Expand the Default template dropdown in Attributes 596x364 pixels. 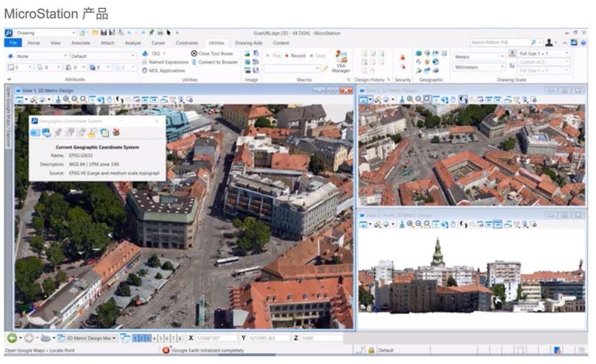click(x=103, y=56)
